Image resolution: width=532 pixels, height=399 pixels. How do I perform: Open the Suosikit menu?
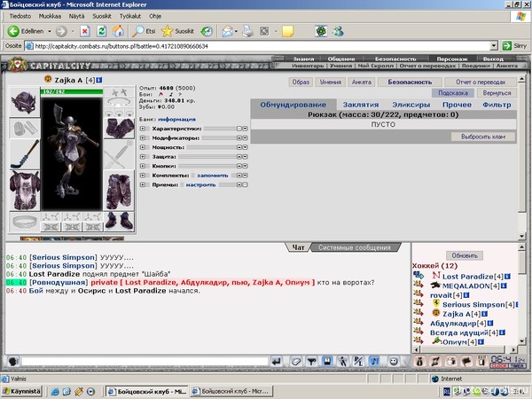102,16
